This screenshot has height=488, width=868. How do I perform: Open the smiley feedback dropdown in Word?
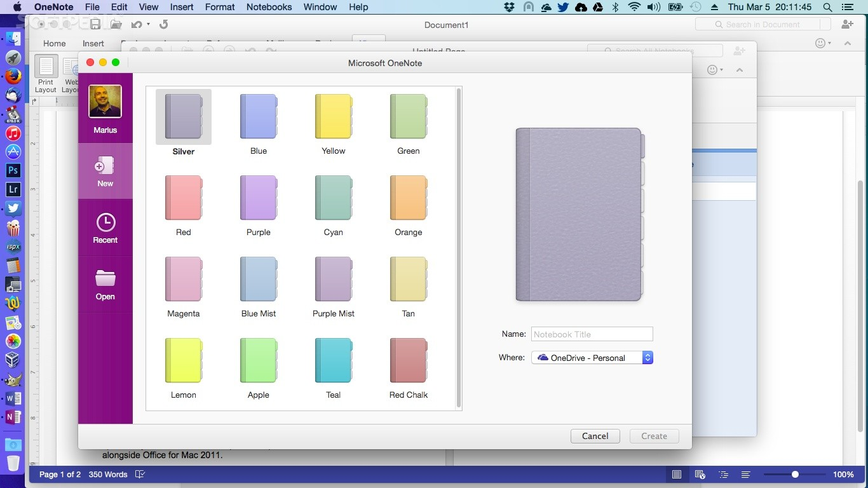click(823, 43)
